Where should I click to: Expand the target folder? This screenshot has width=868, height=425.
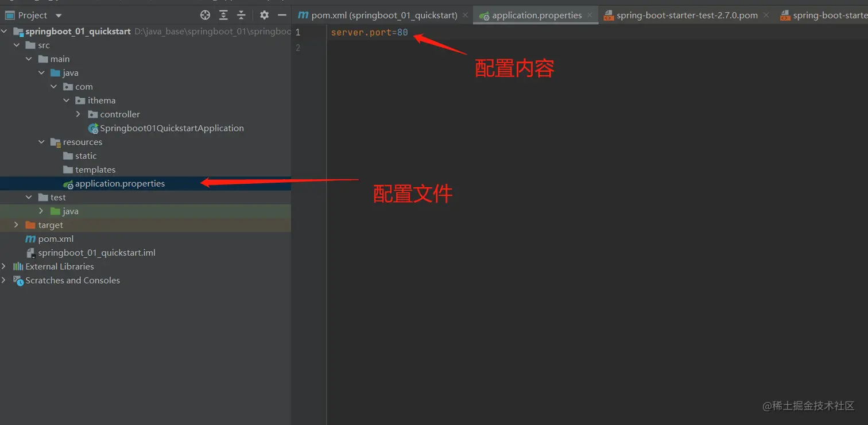[15, 225]
